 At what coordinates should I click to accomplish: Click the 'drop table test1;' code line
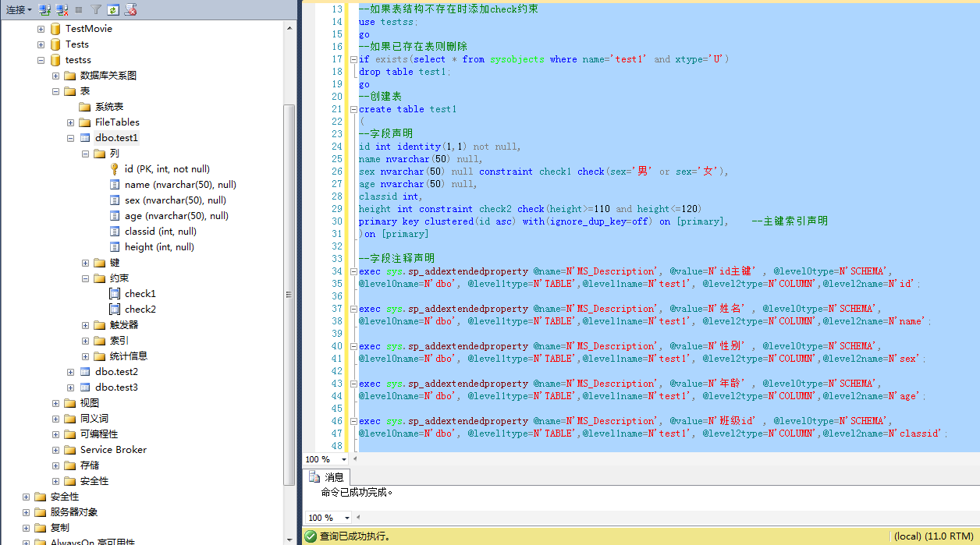(405, 72)
